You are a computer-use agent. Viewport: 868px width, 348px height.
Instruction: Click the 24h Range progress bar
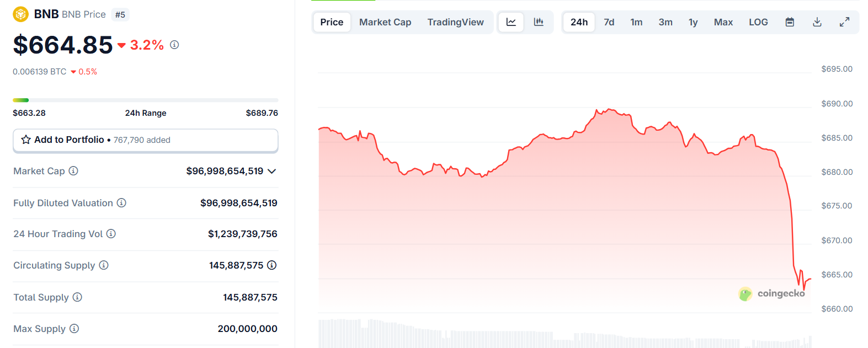(x=146, y=100)
